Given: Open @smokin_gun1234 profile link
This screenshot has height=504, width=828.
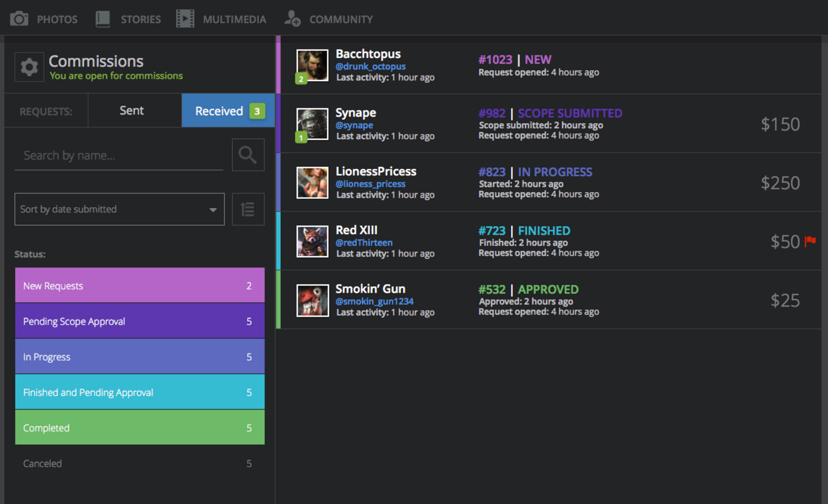Looking at the screenshot, I should point(374,301).
